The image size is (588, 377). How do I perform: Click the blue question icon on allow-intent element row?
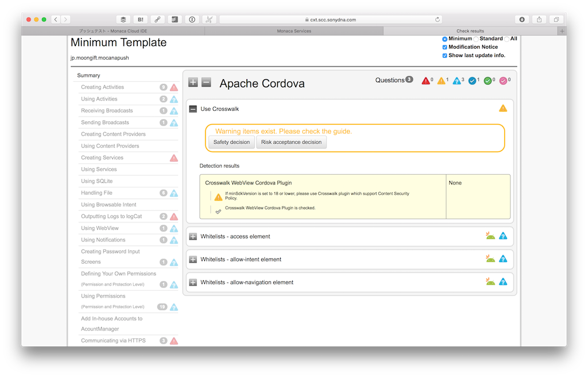pyautogui.click(x=503, y=259)
